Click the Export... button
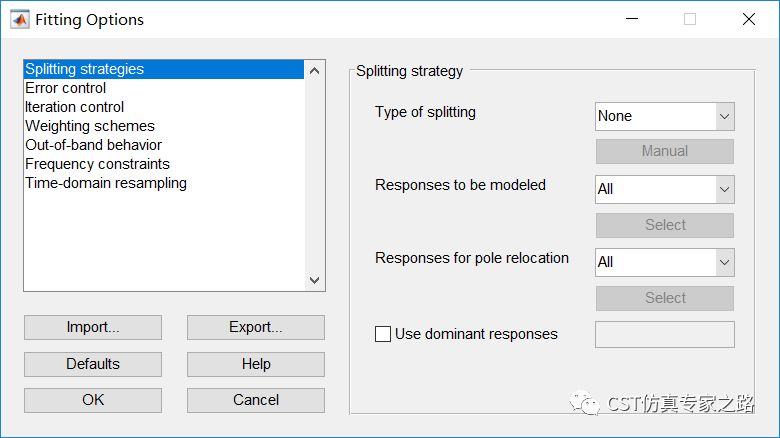The image size is (780, 438). click(256, 328)
